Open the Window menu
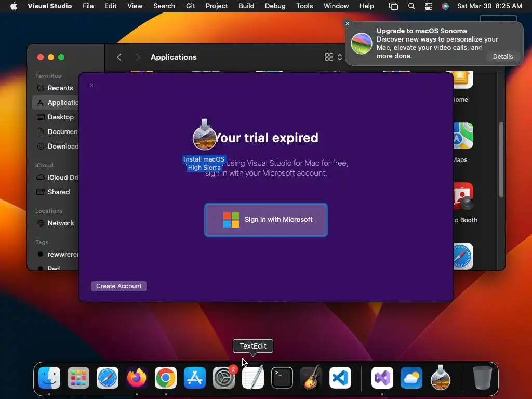Screen dimensions: 532x399 click(336, 6)
